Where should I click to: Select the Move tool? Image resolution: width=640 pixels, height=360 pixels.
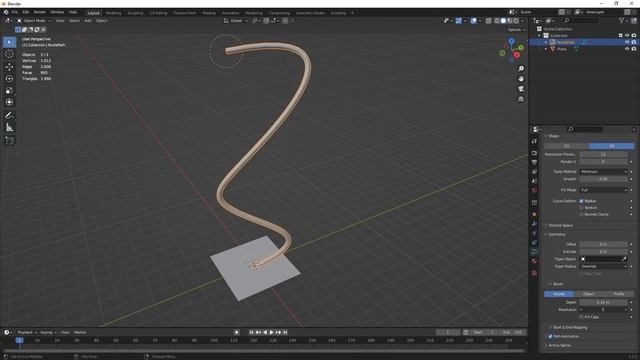[9, 67]
